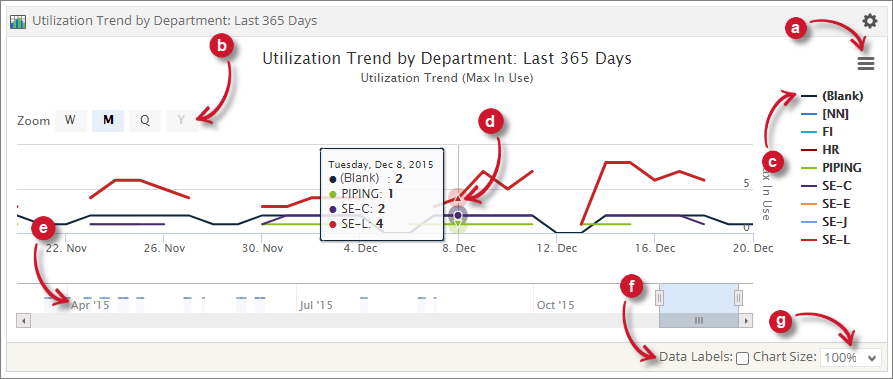
Task: Click the 'Oct '15' navigator label
Action: [x=555, y=305]
